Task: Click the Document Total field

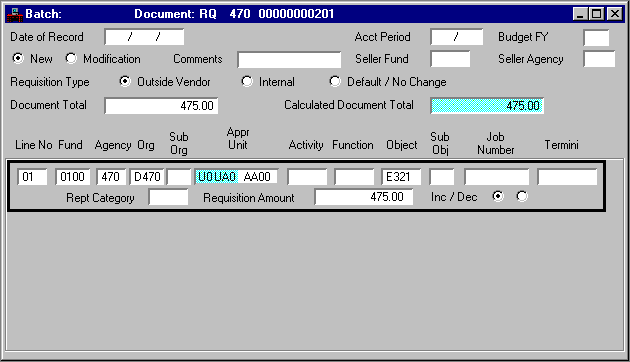Action: [161, 106]
